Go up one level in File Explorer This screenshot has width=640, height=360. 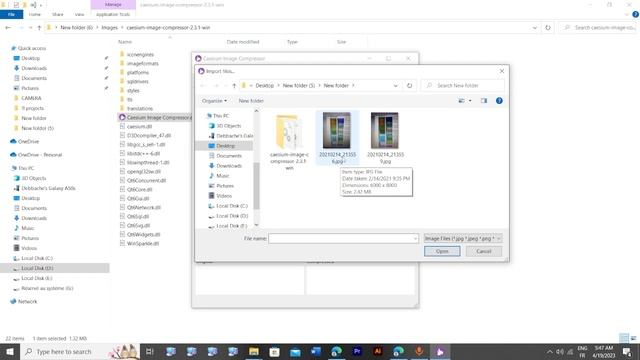(39, 28)
